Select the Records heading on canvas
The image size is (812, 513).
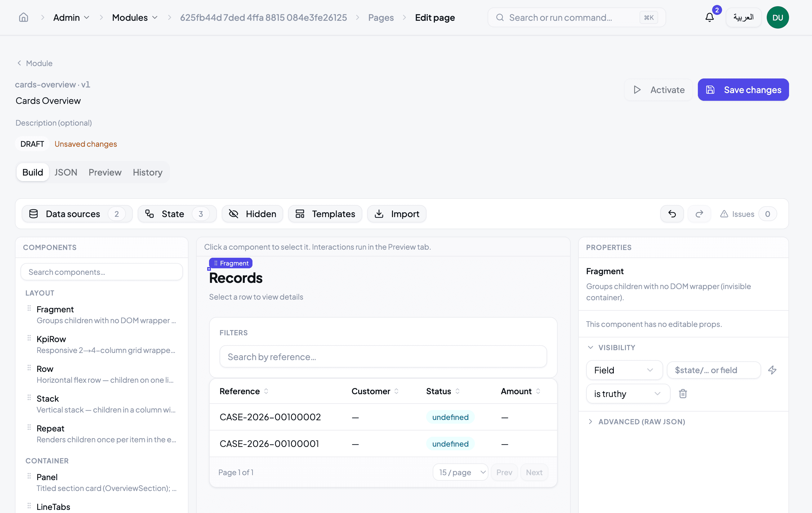click(x=235, y=278)
